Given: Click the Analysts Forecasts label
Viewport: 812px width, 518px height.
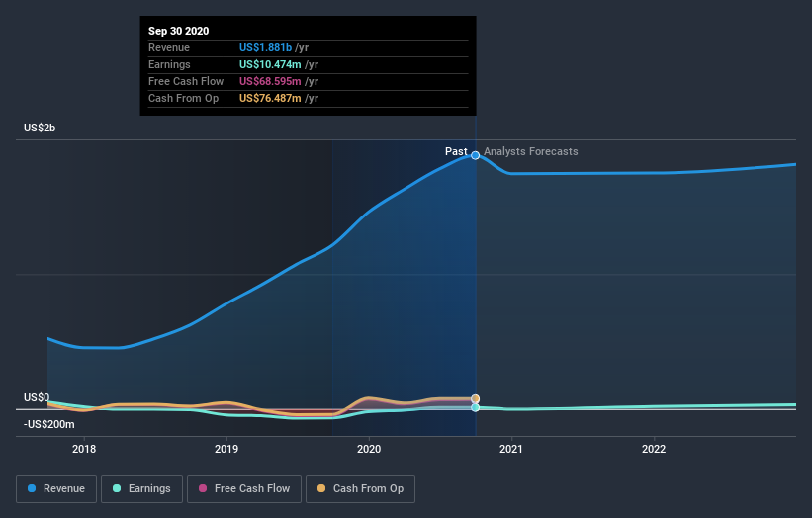Looking at the screenshot, I should click(x=531, y=151).
